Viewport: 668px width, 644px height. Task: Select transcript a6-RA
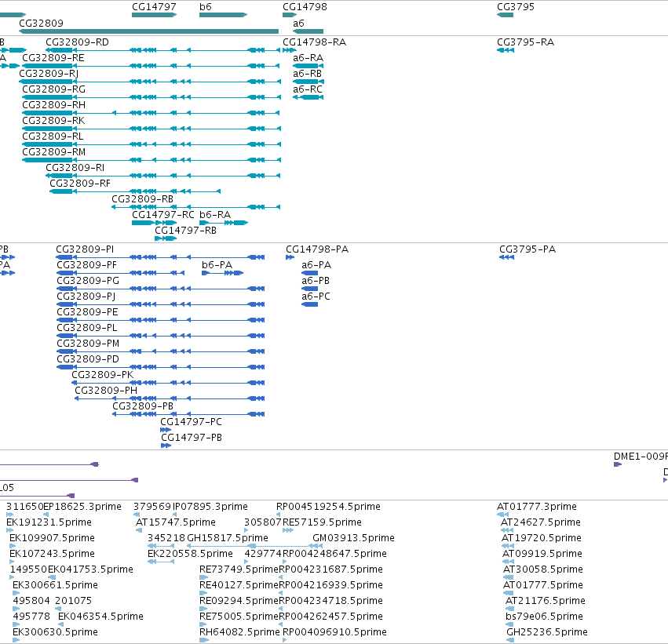tap(308, 58)
